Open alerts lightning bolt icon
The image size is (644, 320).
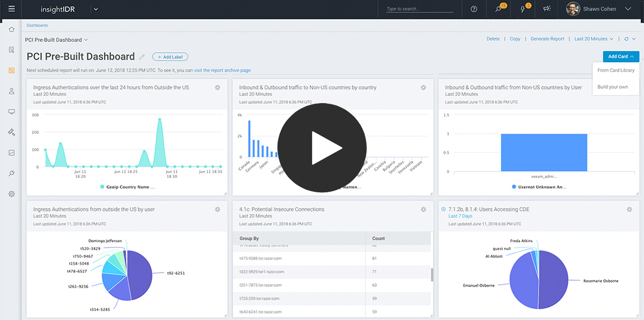(x=523, y=9)
